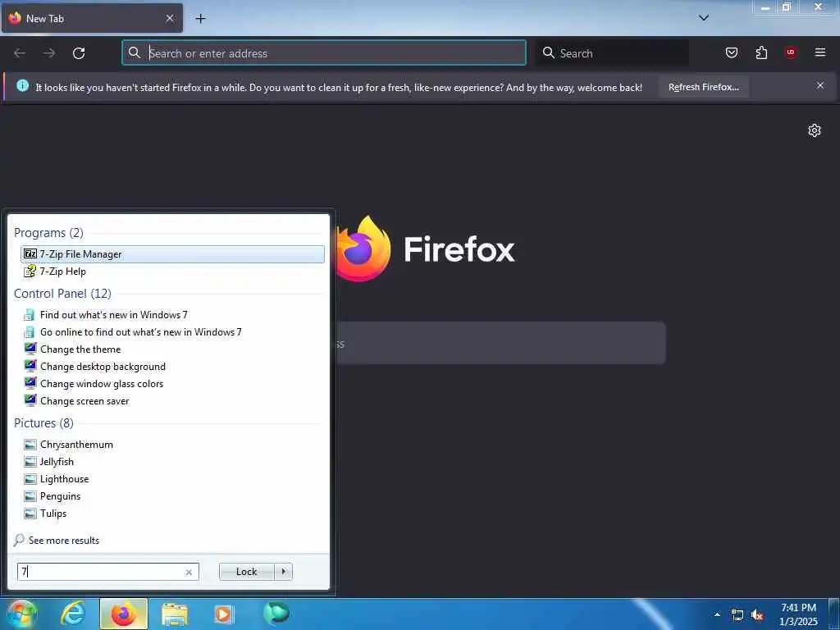This screenshot has width=840, height=630.
Task: Click the magnifier icon in address bar
Action: pyautogui.click(x=135, y=52)
